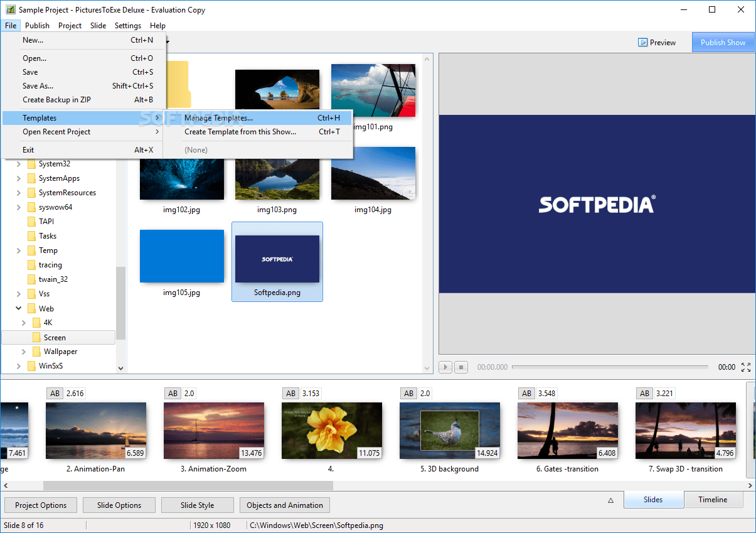756x533 pixels.
Task: Choose Manage Templates... from the submenu
Action: (x=258, y=118)
